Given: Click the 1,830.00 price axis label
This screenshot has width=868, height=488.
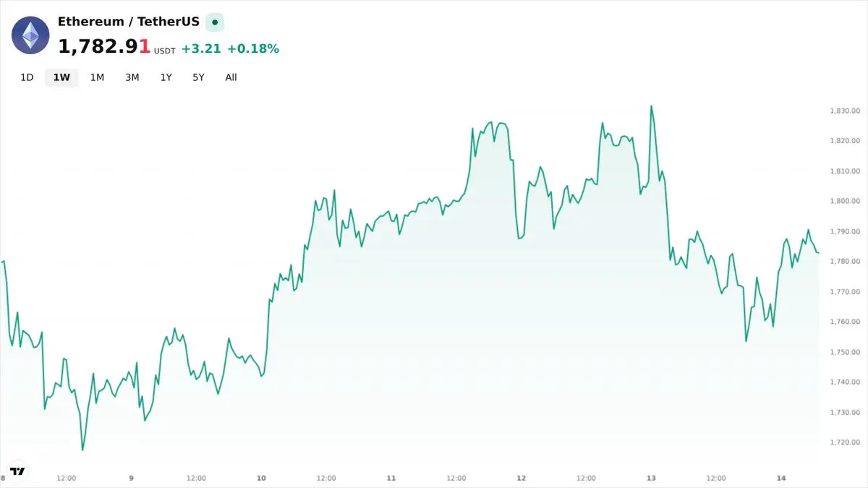Looking at the screenshot, I should tap(845, 111).
